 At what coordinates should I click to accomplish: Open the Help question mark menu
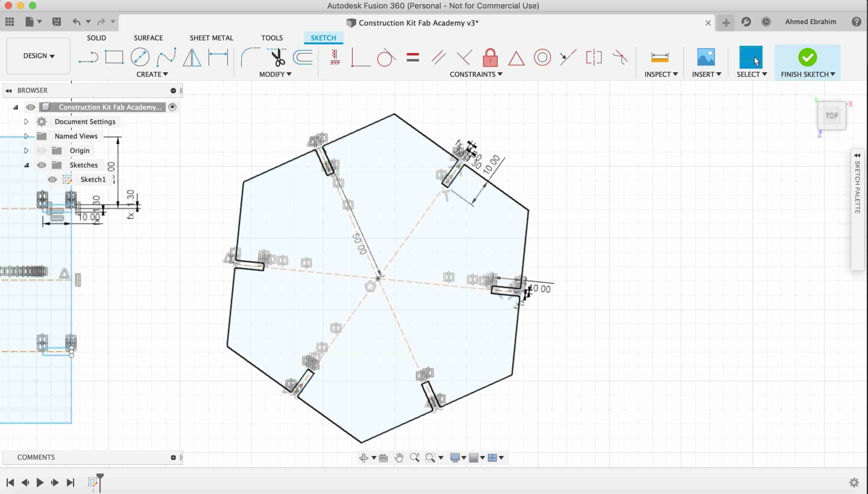(x=857, y=22)
